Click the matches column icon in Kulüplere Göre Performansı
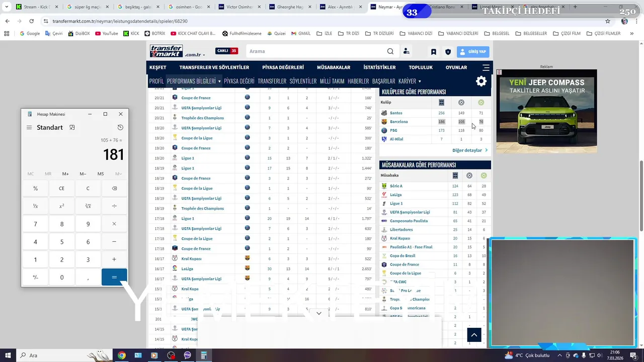The image size is (644, 362). pyautogui.click(x=441, y=103)
